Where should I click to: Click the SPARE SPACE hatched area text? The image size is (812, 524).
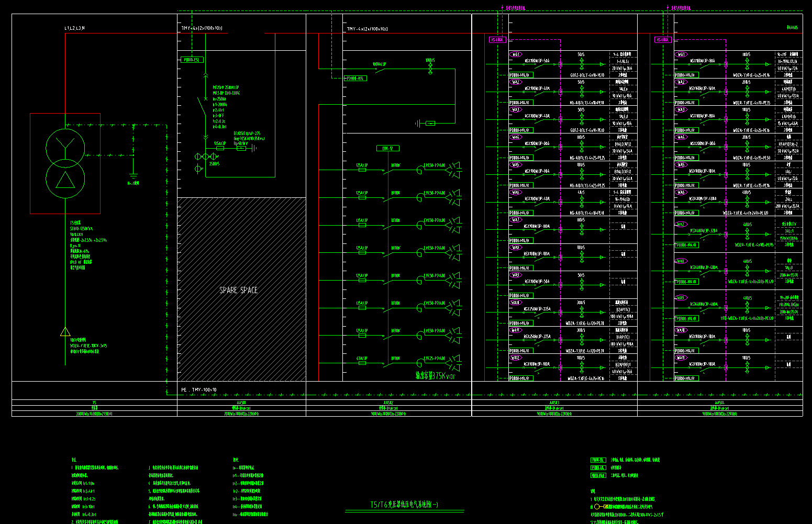pos(238,290)
